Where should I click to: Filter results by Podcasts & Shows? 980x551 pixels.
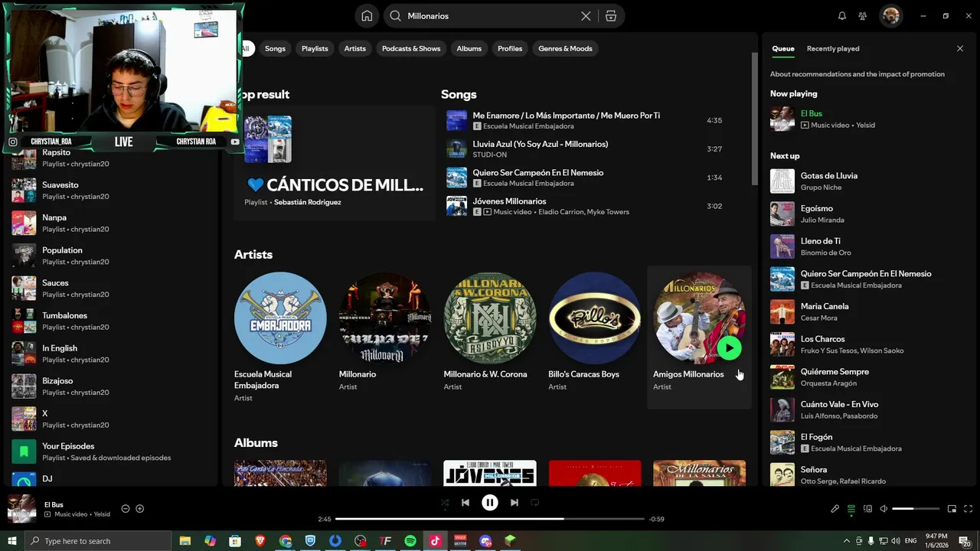[x=411, y=48]
